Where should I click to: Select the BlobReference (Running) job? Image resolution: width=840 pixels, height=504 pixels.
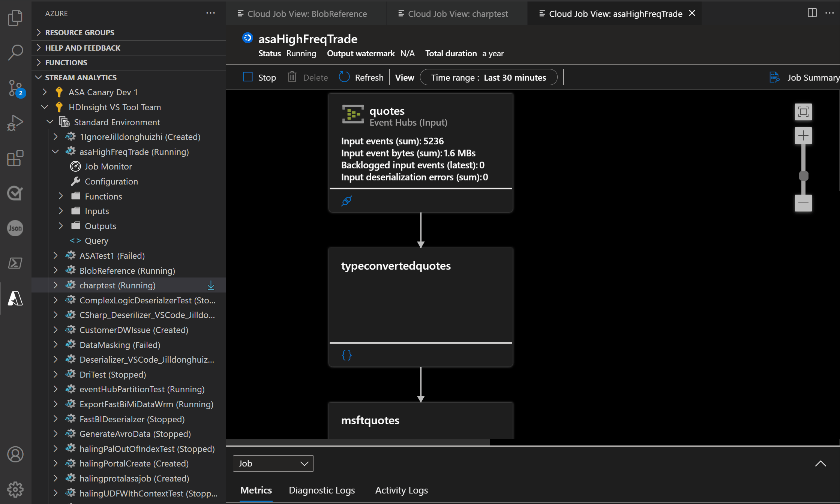pos(127,270)
